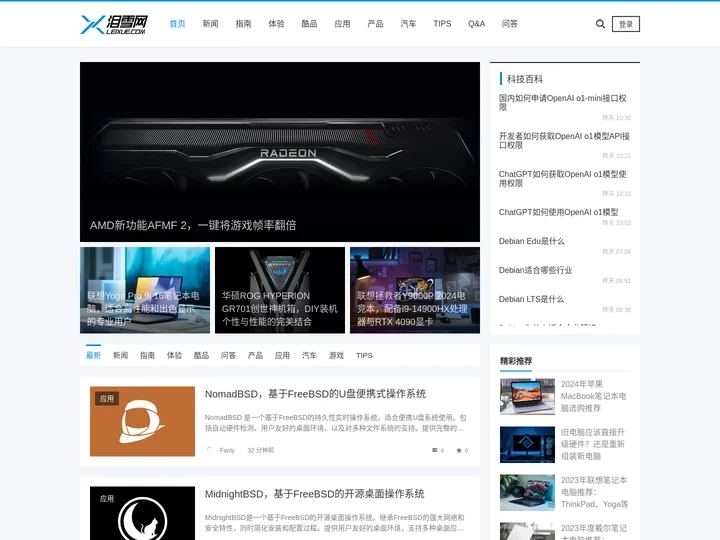Screen dimensions: 720x540
Task: Open Debian LTS是什么 link
Action: [531, 299]
